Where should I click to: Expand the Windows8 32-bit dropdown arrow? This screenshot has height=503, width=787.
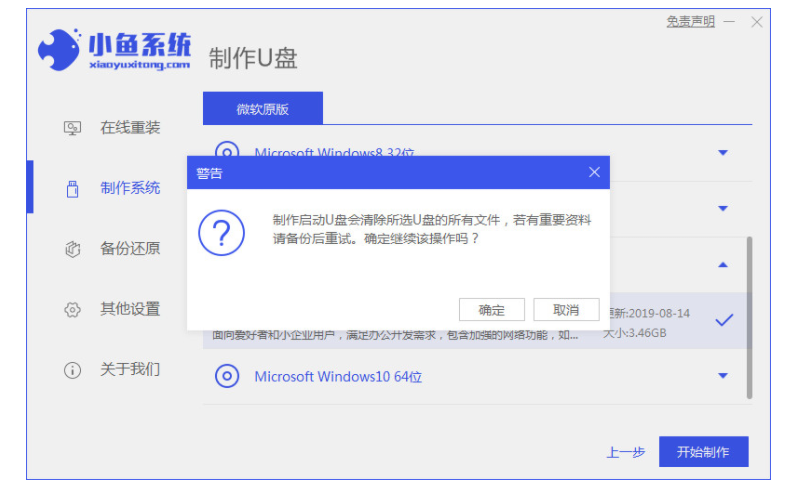723,153
